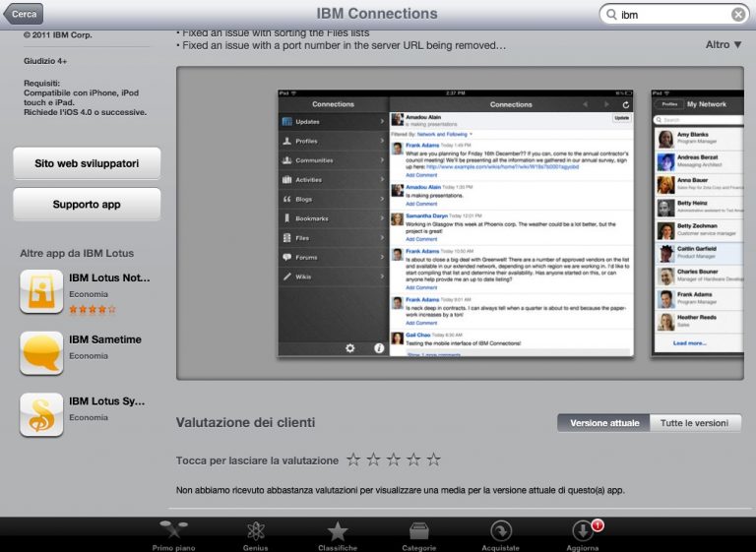
Task: Click the info icon in screenshot
Action: click(379, 348)
